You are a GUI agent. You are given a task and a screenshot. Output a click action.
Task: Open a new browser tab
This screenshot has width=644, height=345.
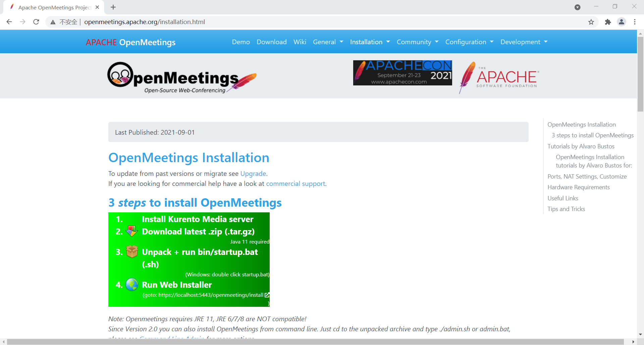[113, 7]
